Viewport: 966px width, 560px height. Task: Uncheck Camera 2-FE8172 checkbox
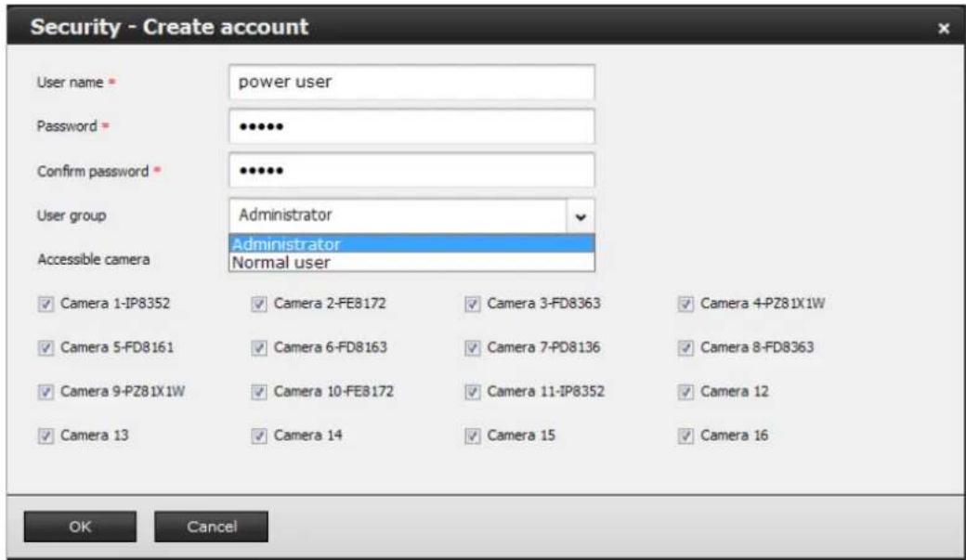259,304
